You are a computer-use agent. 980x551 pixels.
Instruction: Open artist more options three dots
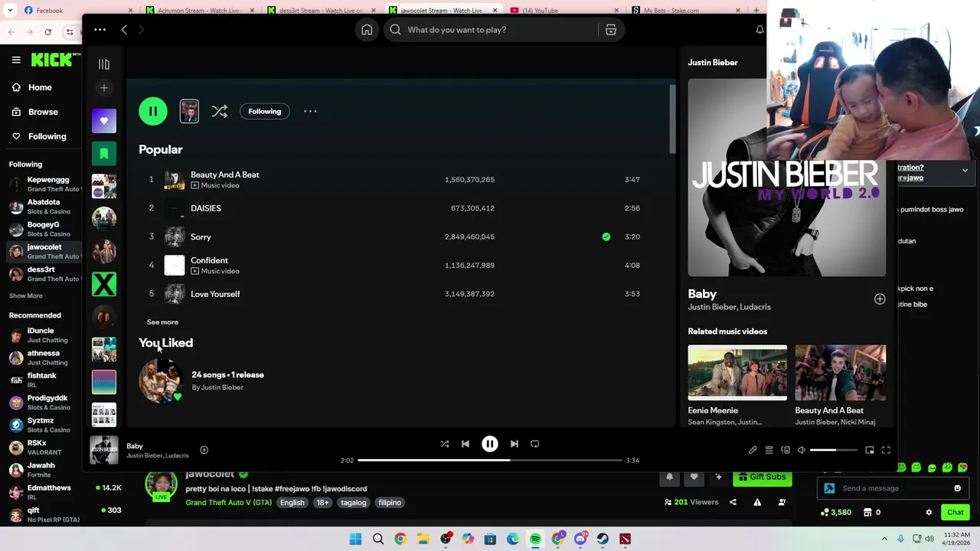click(x=310, y=111)
